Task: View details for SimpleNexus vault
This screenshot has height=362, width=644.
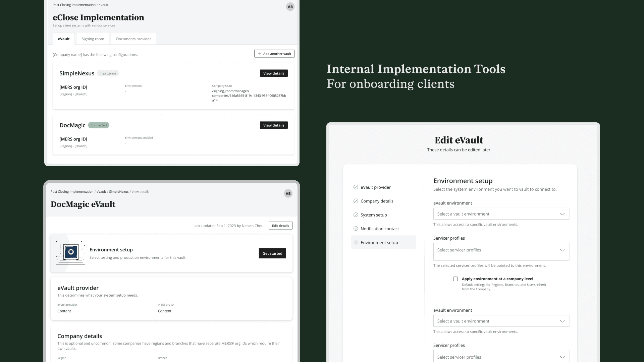Action: tap(274, 73)
